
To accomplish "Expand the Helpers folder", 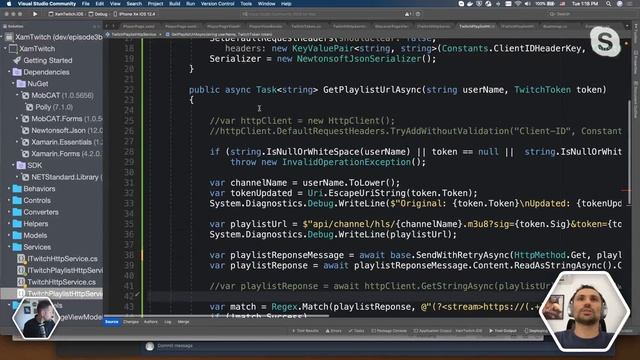I will pyautogui.click(x=9, y=224).
